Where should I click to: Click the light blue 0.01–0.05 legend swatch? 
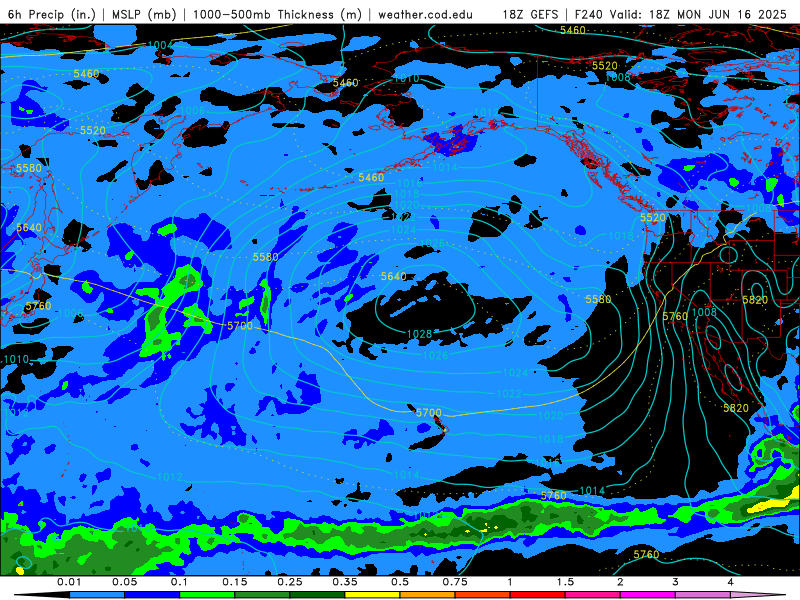97,595
